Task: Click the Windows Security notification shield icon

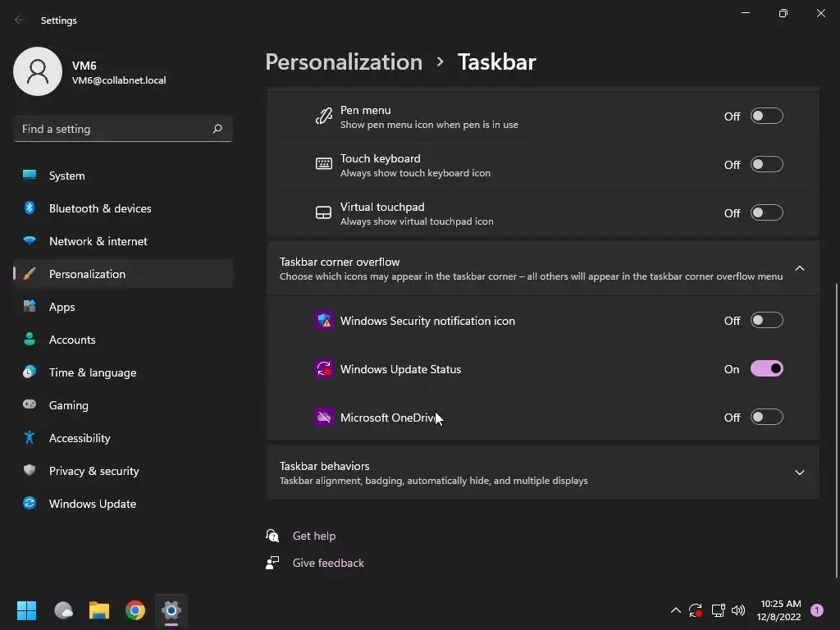Action: 323,321
